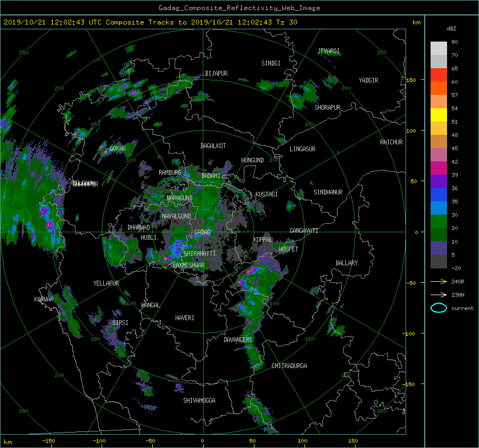Image resolution: width=479 pixels, height=448 pixels.
Task: Click the 23MN legend label
Action: [x=458, y=295]
